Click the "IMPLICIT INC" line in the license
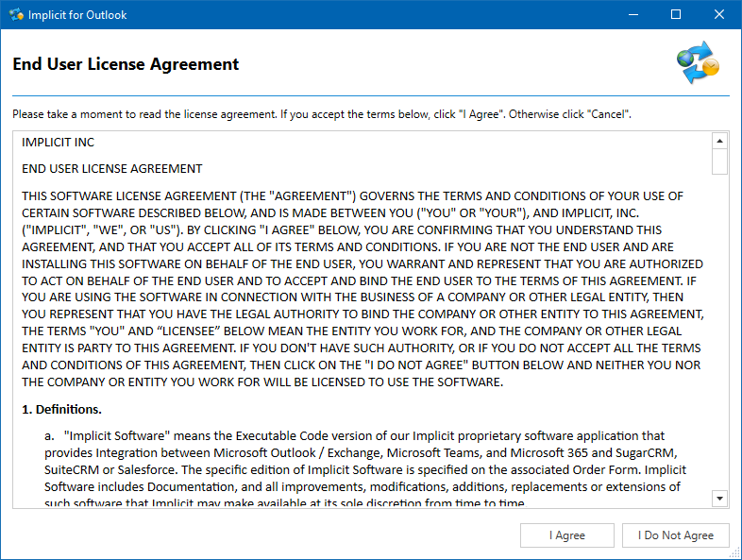 (58, 143)
